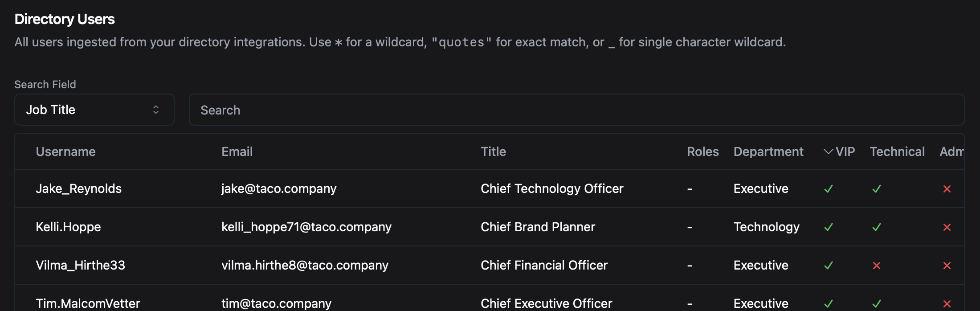The width and height of the screenshot is (980, 311).
Task: Click the Admin red X for Jake_Reynolds
Action: coord(947,188)
